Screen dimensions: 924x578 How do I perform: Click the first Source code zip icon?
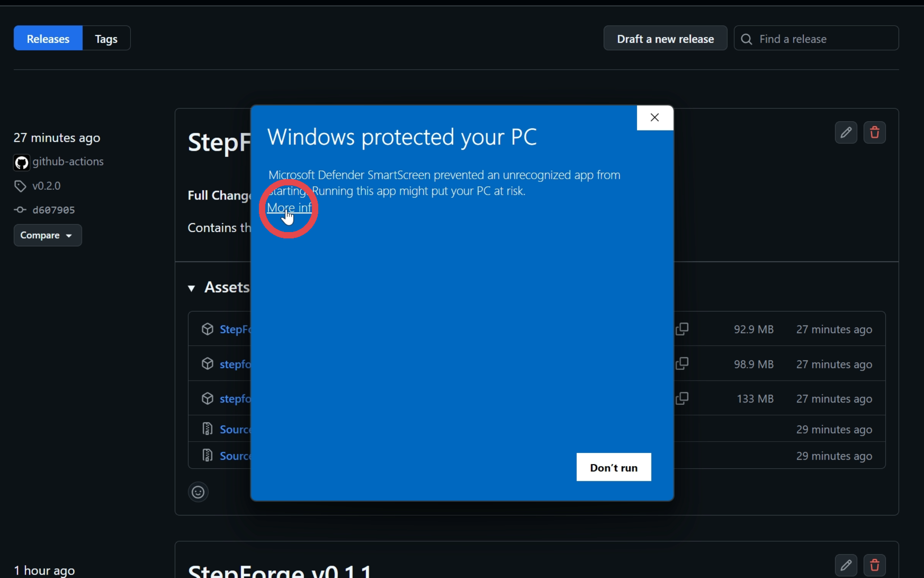click(x=207, y=429)
